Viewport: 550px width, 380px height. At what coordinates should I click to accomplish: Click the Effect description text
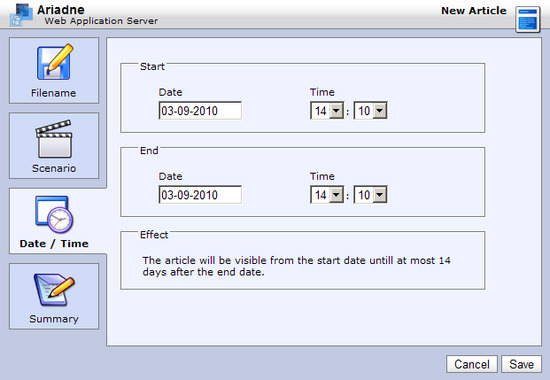(296, 266)
